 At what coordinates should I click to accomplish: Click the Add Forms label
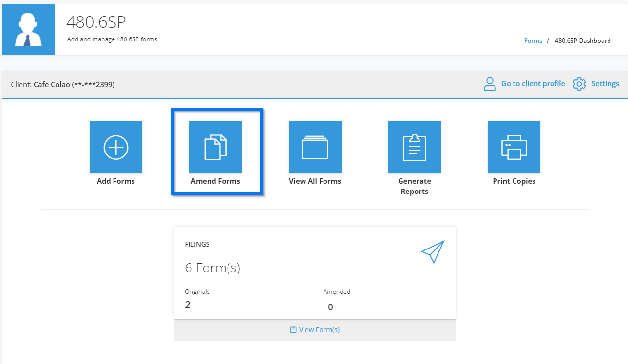coord(116,181)
